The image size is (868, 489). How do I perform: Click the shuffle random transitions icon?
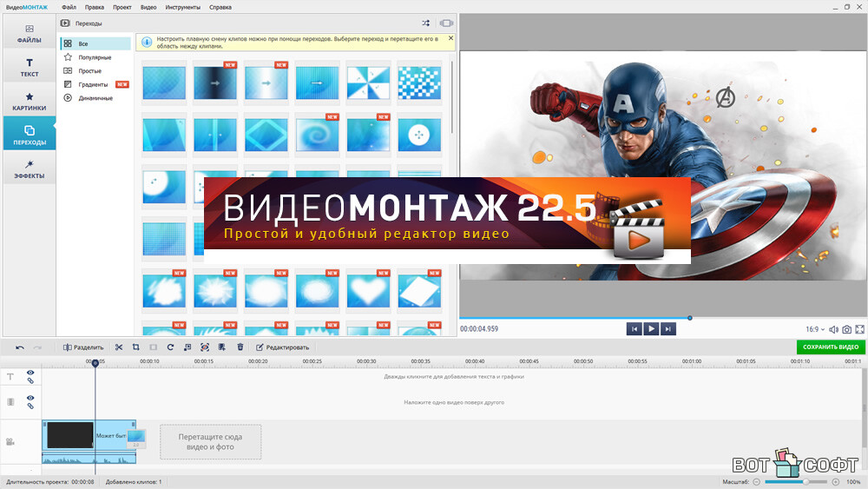[425, 23]
